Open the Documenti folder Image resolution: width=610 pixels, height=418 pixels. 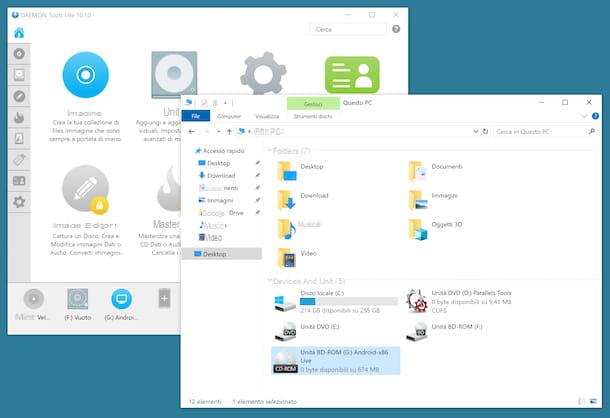pyautogui.click(x=435, y=171)
